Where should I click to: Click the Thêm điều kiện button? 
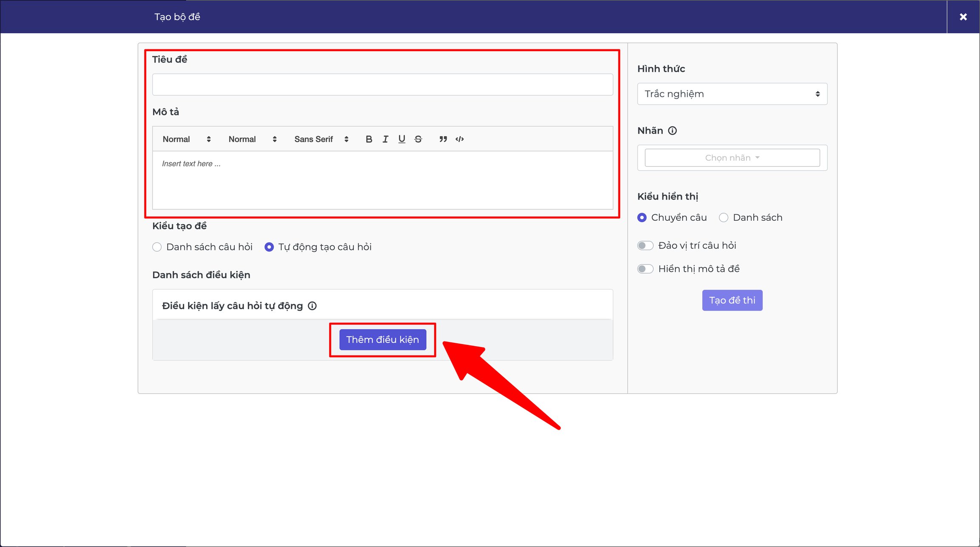tap(382, 339)
